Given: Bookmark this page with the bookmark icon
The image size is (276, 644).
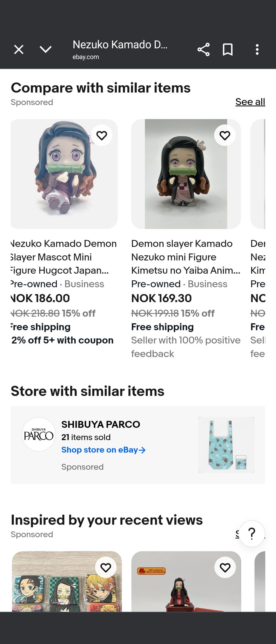Looking at the screenshot, I should pos(228,49).
